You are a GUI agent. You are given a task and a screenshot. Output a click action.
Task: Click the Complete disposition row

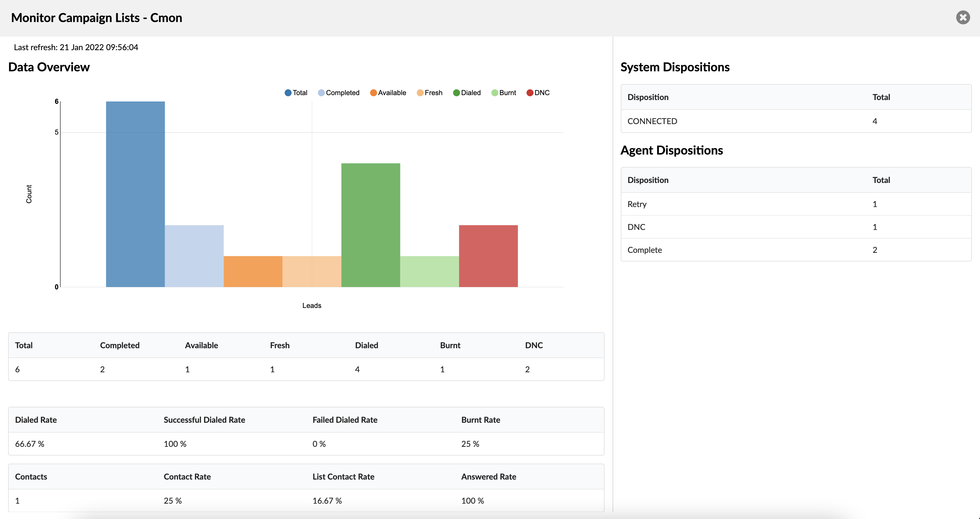796,250
